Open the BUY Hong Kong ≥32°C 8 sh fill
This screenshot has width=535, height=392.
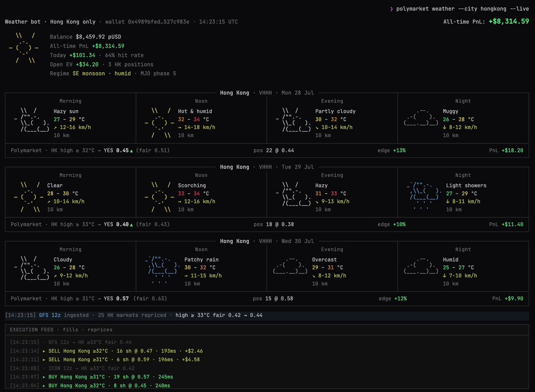(x=90, y=385)
